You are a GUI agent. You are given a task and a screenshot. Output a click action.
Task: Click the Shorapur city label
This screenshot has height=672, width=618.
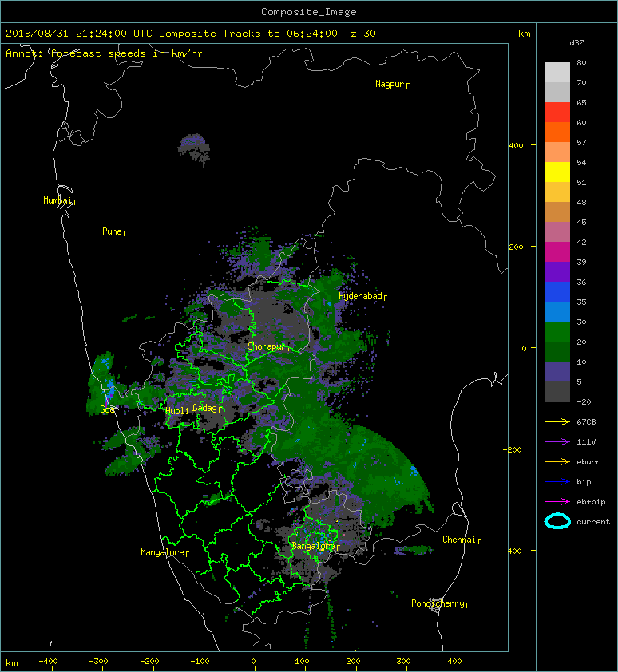(x=269, y=346)
